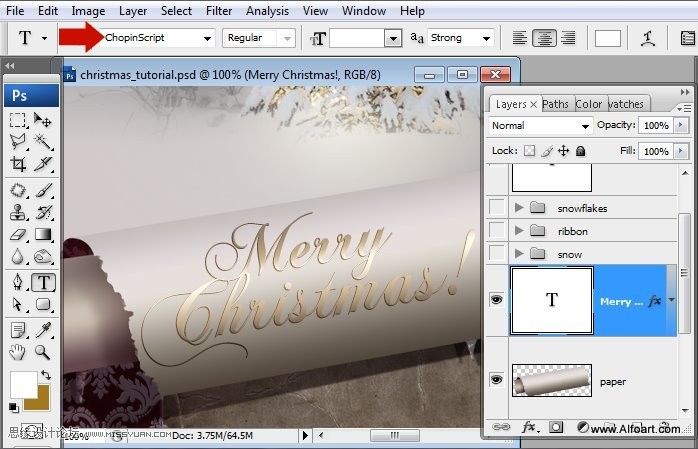Select the Sponge tool
This screenshot has height=449, width=698.
click(43, 256)
